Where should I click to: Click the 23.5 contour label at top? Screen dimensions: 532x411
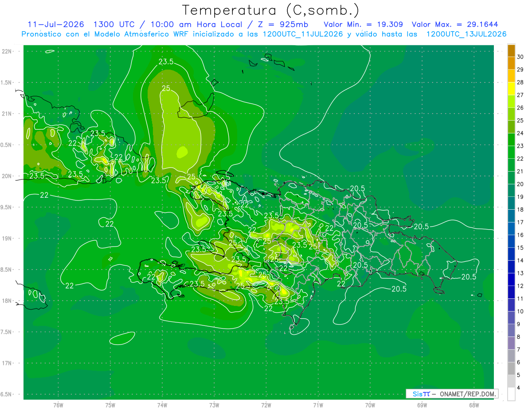coord(166,62)
